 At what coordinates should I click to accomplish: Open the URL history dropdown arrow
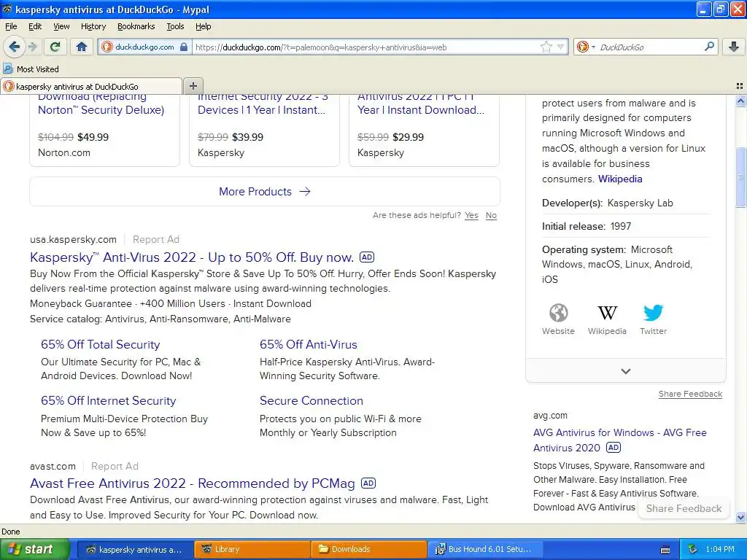tap(561, 47)
